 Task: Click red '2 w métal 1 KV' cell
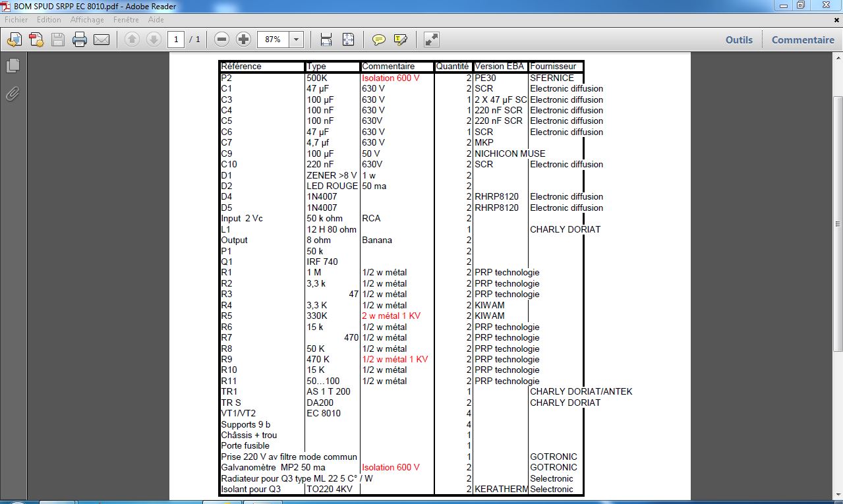392,316
